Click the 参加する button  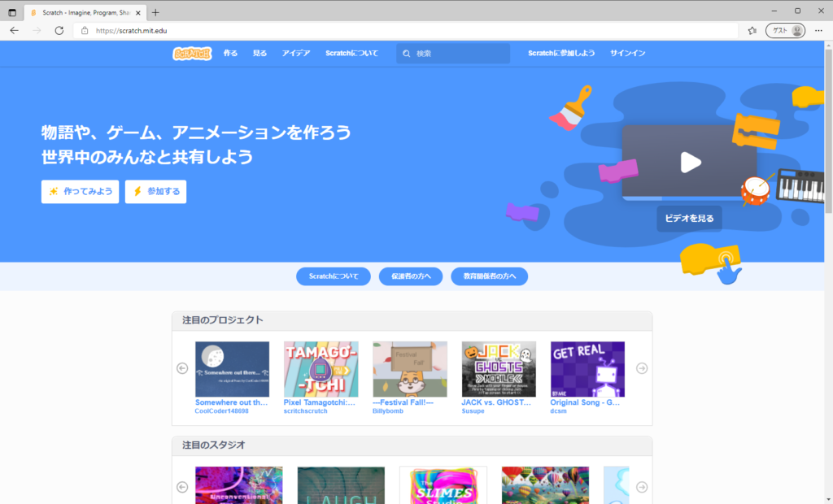pos(155,192)
